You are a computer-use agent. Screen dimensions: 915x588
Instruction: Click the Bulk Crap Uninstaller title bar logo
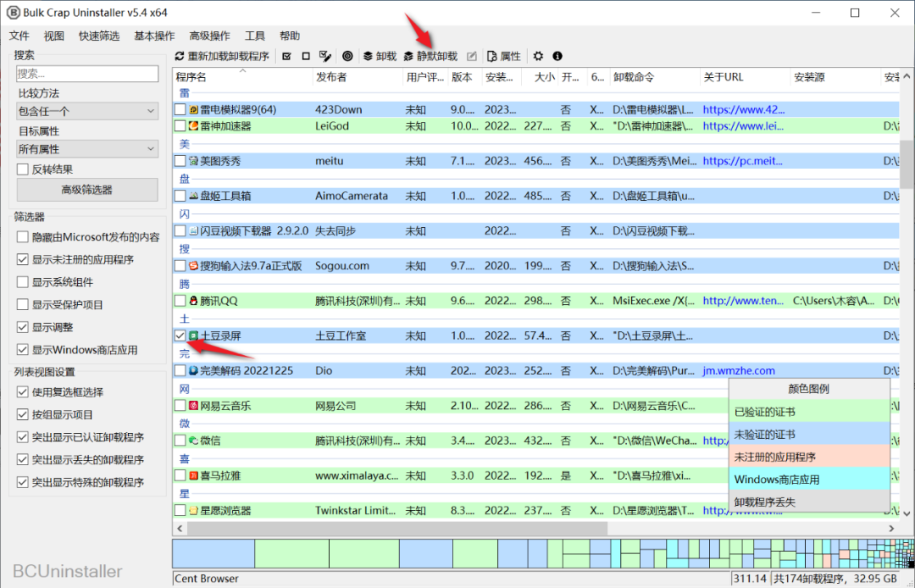tap(13, 12)
